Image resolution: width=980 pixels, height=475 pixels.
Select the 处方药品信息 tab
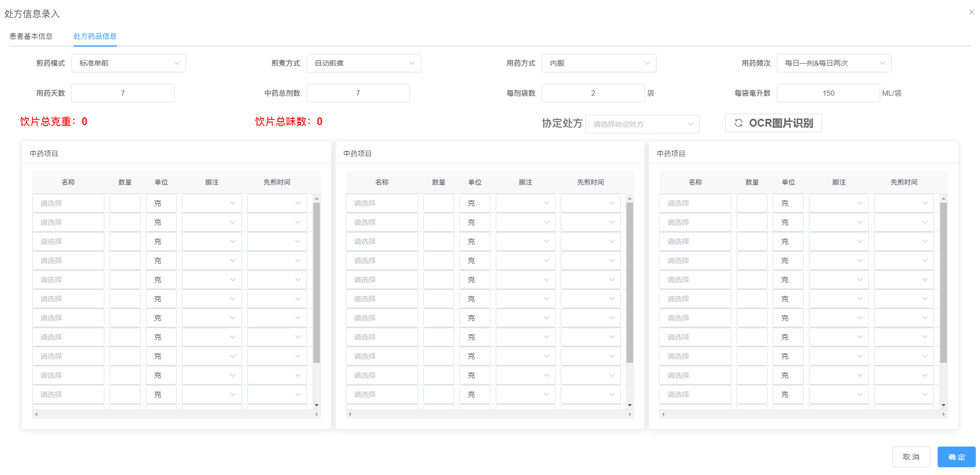click(95, 36)
